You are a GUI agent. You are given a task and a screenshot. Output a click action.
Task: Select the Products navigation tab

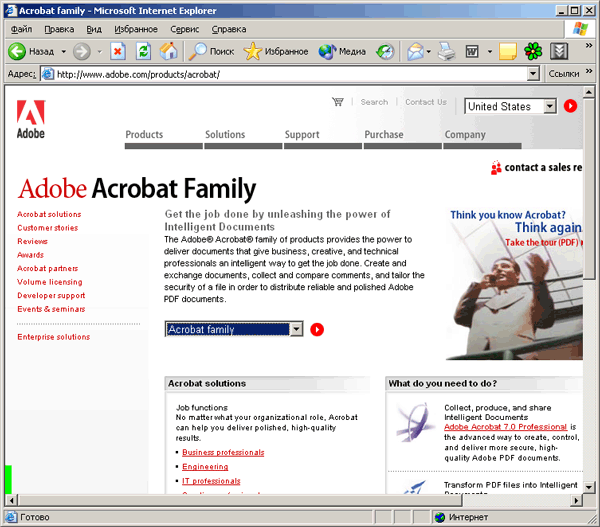pyautogui.click(x=163, y=138)
